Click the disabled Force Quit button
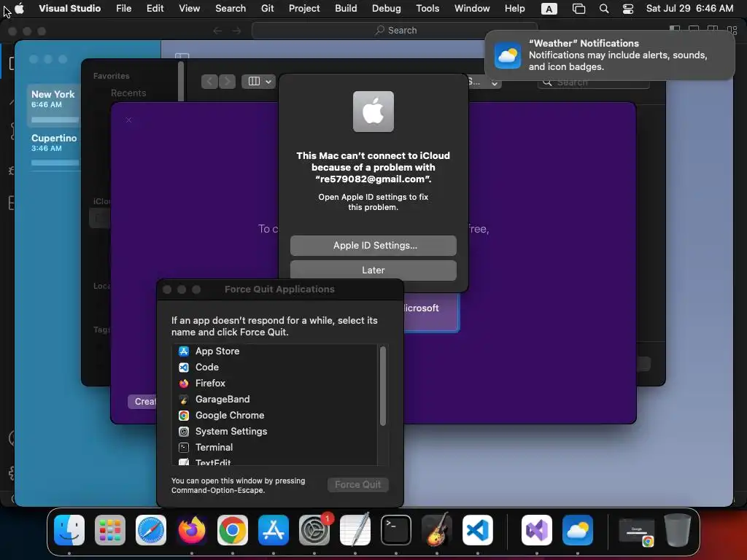Screen dimensions: 747x560 (x=357, y=484)
